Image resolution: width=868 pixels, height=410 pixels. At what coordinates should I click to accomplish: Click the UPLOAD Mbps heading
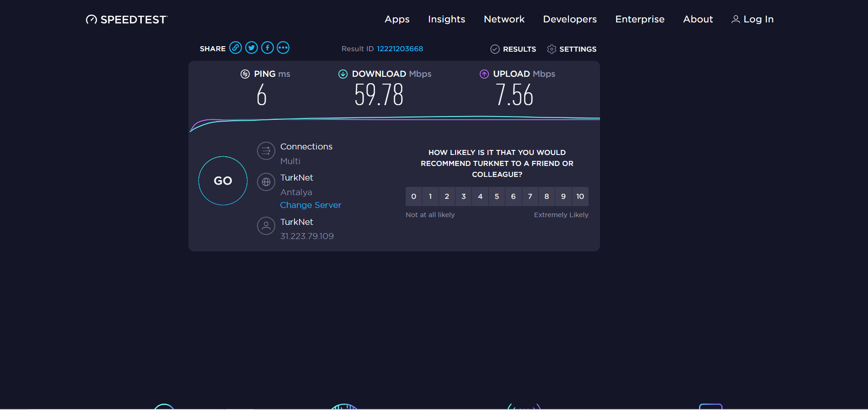click(524, 74)
